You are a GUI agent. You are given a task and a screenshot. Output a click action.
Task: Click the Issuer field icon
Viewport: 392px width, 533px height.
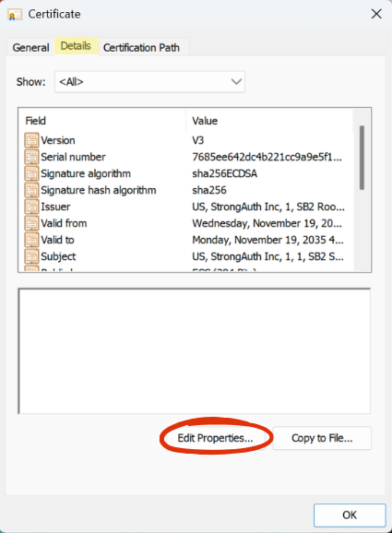click(x=31, y=207)
